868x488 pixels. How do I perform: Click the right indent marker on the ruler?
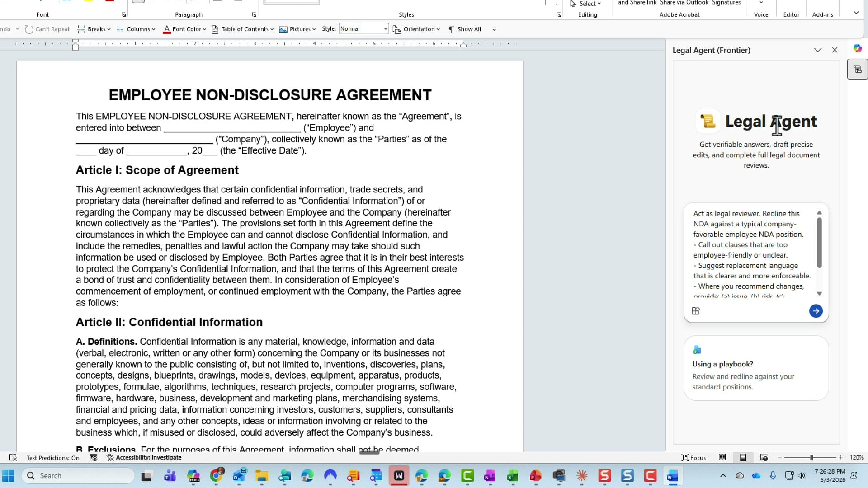(x=463, y=45)
